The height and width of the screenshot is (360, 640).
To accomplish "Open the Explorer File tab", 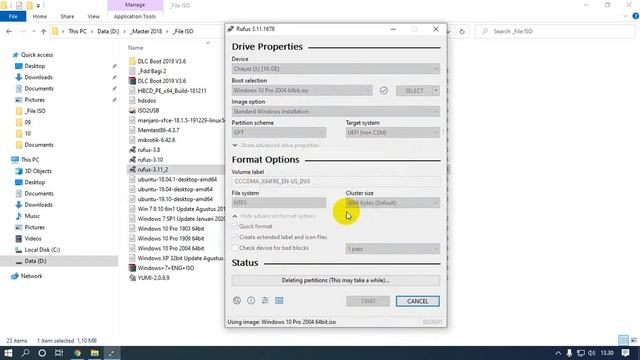I will pyautogui.click(x=13, y=16).
